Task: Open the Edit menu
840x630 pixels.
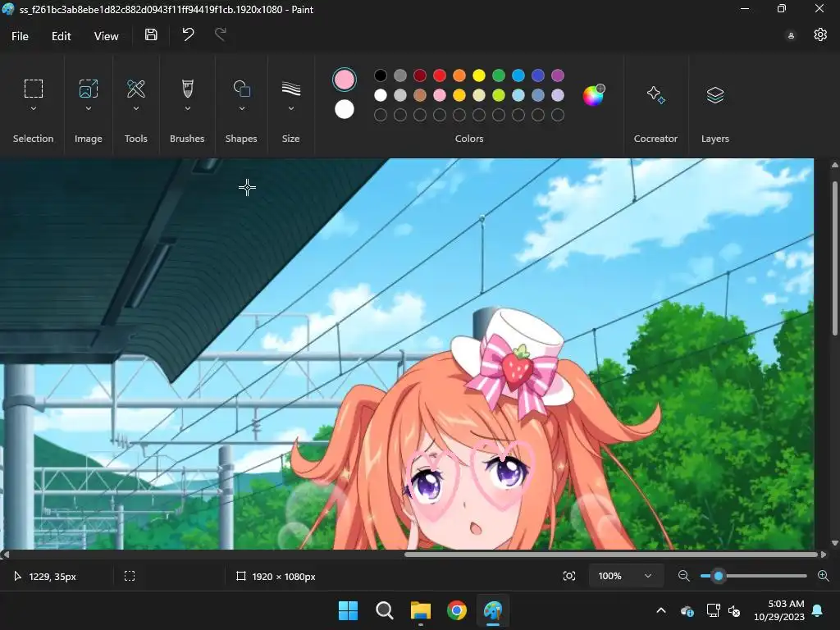Action: coord(61,36)
